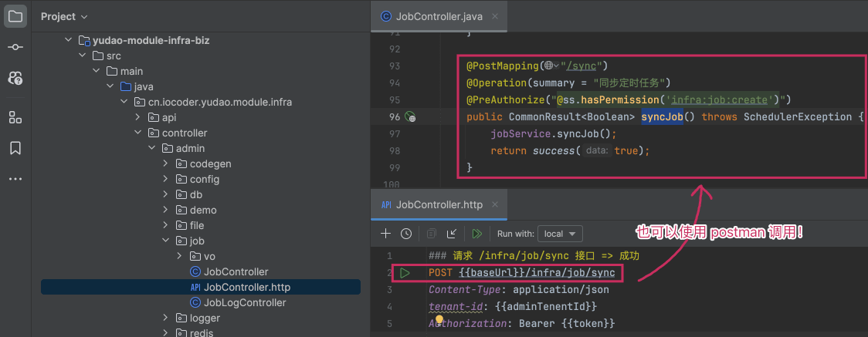The height and width of the screenshot is (337, 868).
Task: Click the gutter icon on line 96
Action: [x=410, y=117]
